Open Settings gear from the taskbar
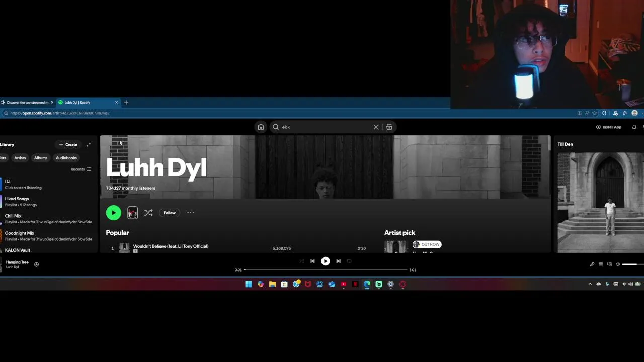This screenshot has width=644, height=362. coord(391,284)
